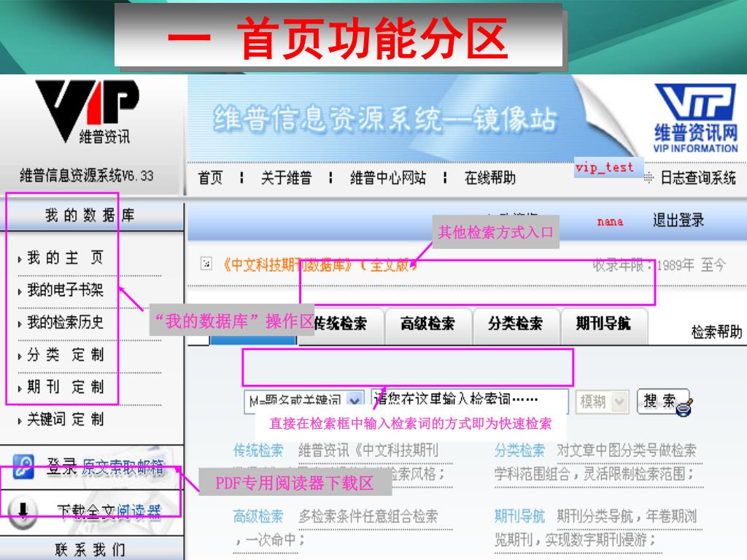
Task: Click 下载全文阅读器 link
Action: coord(109,511)
